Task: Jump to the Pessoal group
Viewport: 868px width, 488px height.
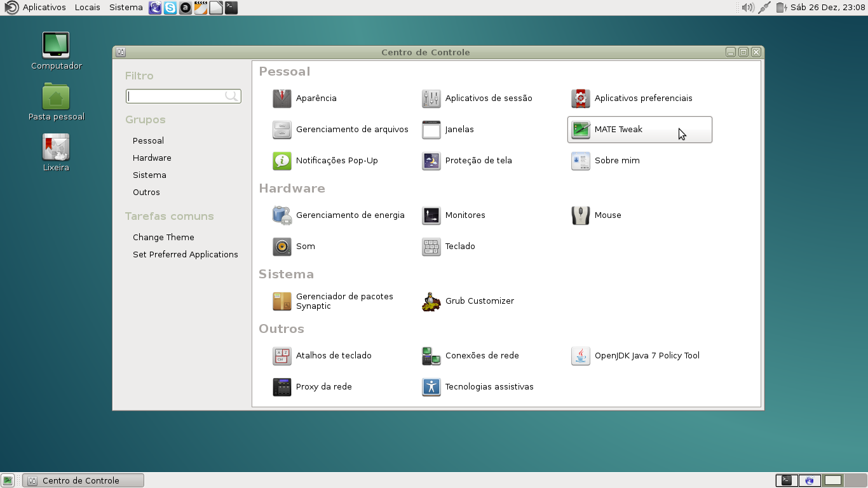Action: tap(148, 140)
